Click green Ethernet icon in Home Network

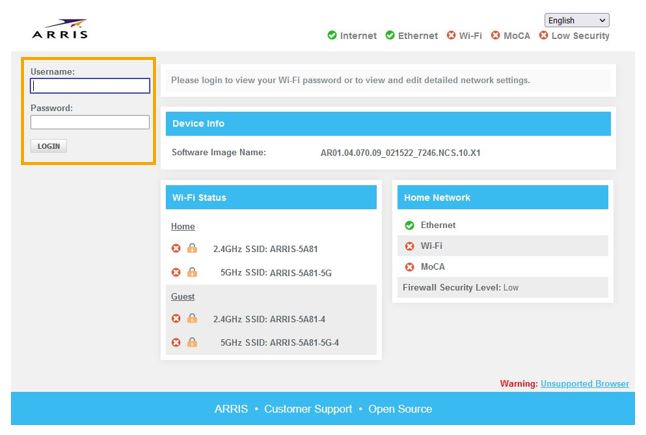point(410,225)
